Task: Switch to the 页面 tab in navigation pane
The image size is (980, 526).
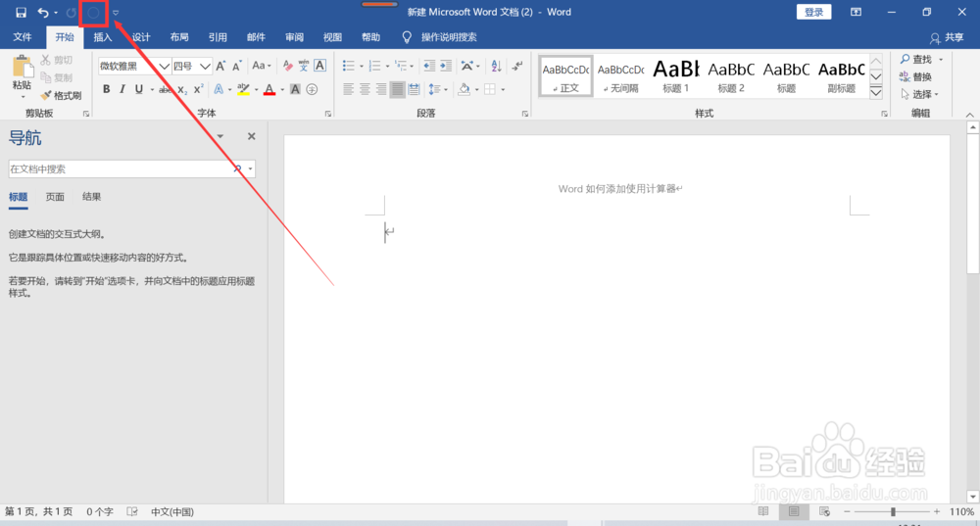Action: coord(55,197)
